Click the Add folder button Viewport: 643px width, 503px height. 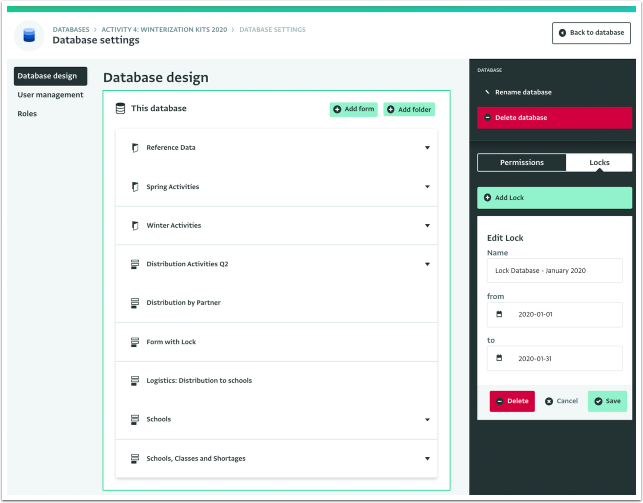409,109
